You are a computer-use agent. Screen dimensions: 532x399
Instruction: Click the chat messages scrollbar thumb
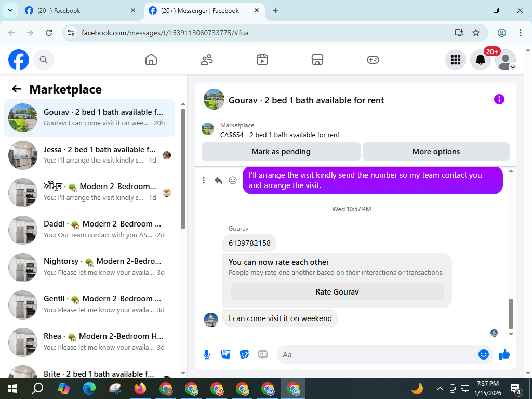511,314
